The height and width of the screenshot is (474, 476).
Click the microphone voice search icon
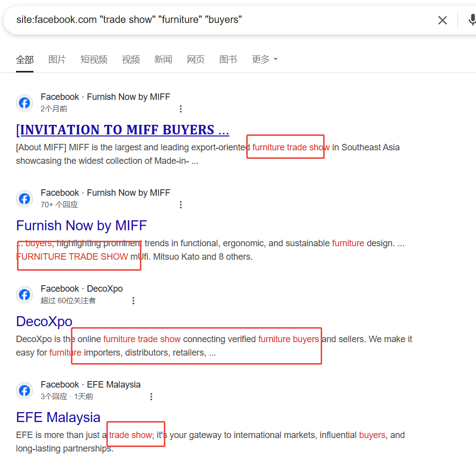point(471,20)
